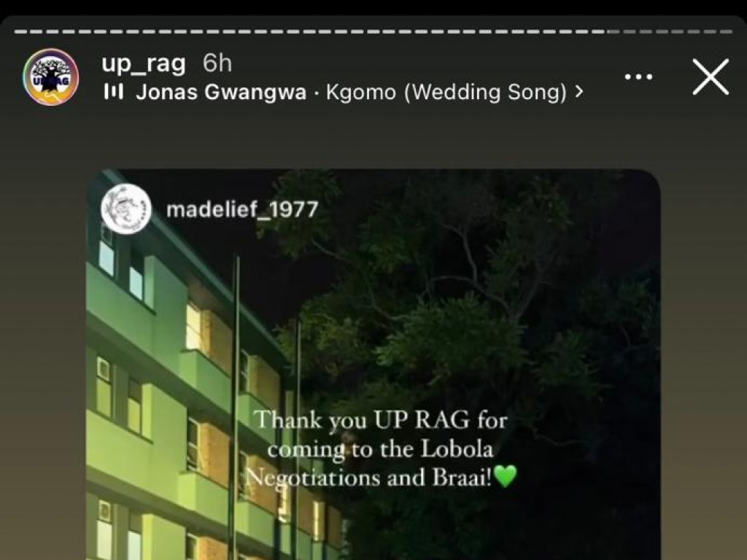Tap the madelief_1977 round avatar
Viewport: 747px width, 560px height.
126,209
